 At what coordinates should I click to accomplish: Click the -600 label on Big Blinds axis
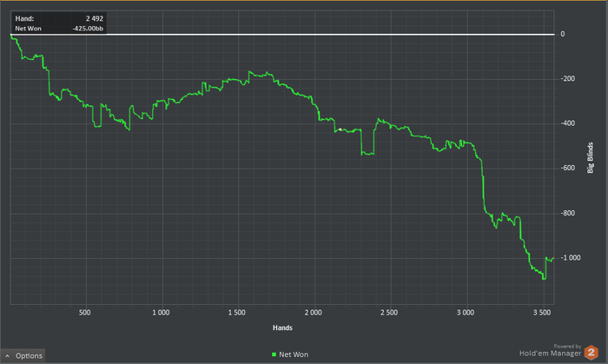pyautogui.click(x=568, y=168)
